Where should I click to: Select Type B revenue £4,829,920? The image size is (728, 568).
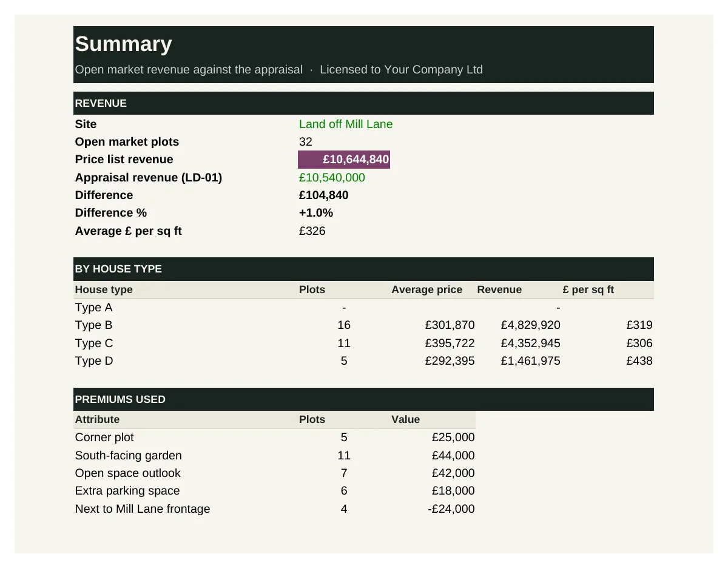click(531, 325)
